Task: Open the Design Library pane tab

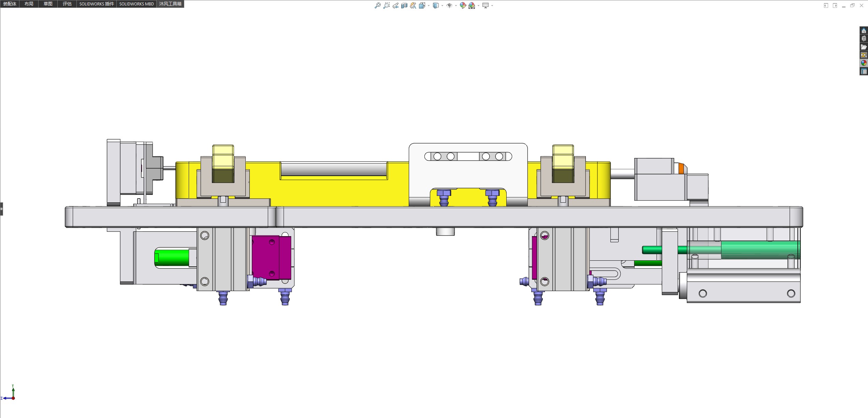Action: pos(864,39)
